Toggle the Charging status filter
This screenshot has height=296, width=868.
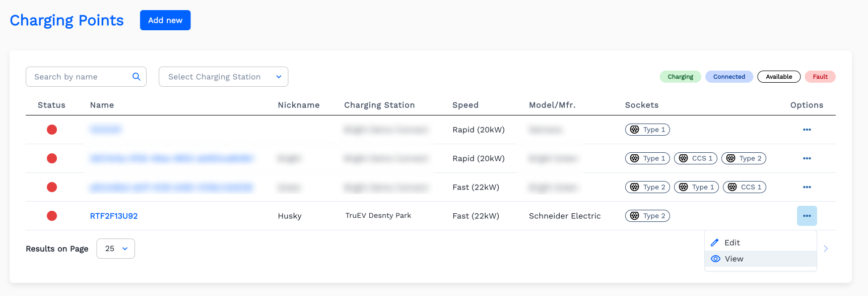pos(680,77)
